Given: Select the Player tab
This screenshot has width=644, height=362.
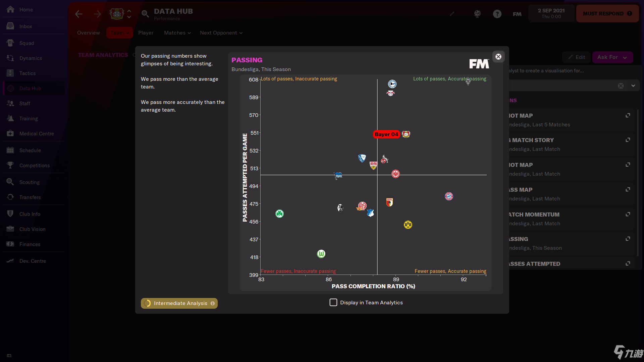Looking at the screenshot, I should tap(145, 33).
